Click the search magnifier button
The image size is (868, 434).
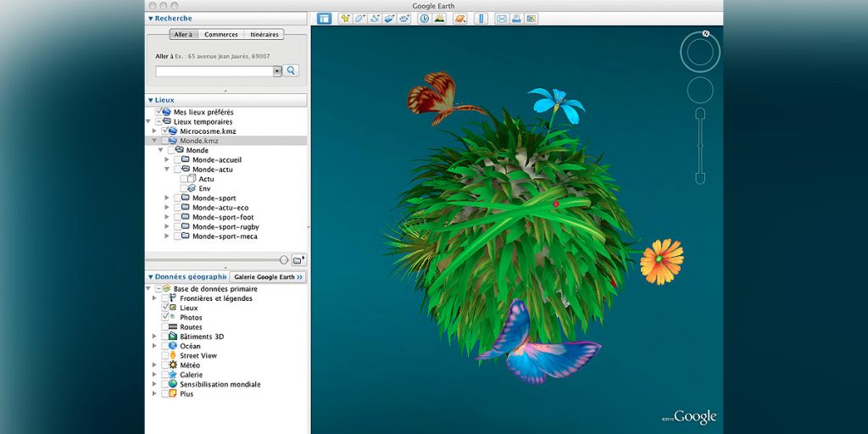tap(291, 71)
